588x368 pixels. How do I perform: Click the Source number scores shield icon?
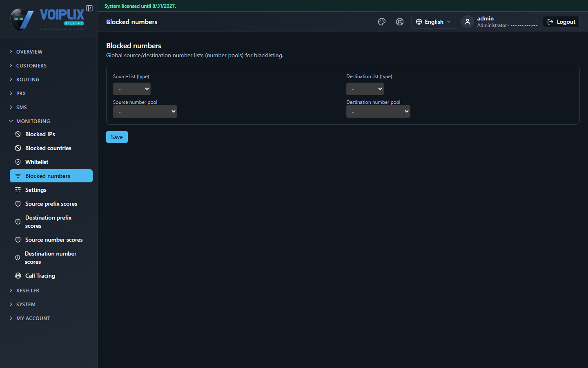[18, 240]
